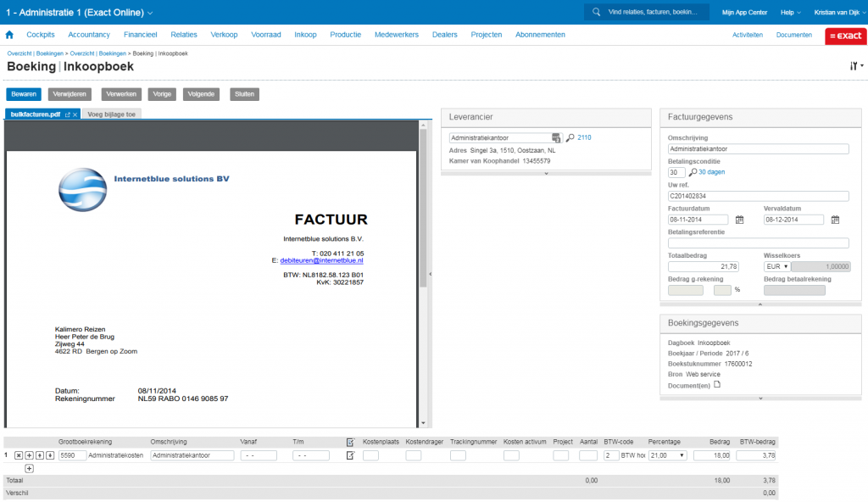Open the Help dropdown

coord(791,12)
